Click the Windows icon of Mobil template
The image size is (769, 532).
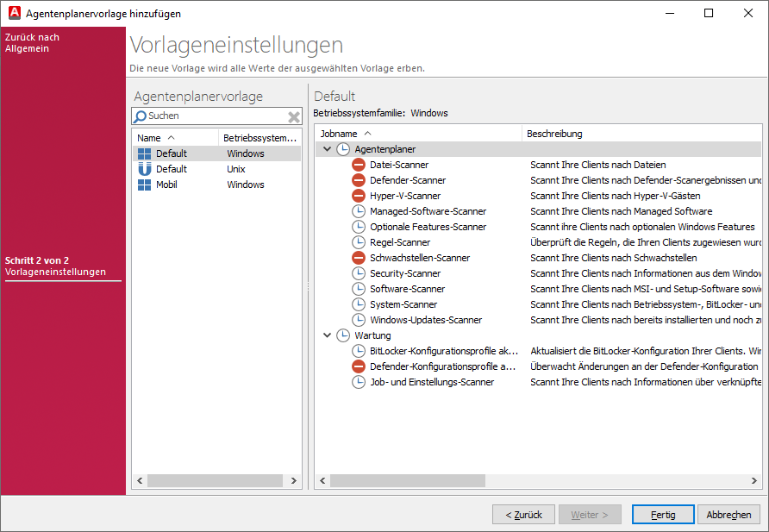[x=144, y=185]
